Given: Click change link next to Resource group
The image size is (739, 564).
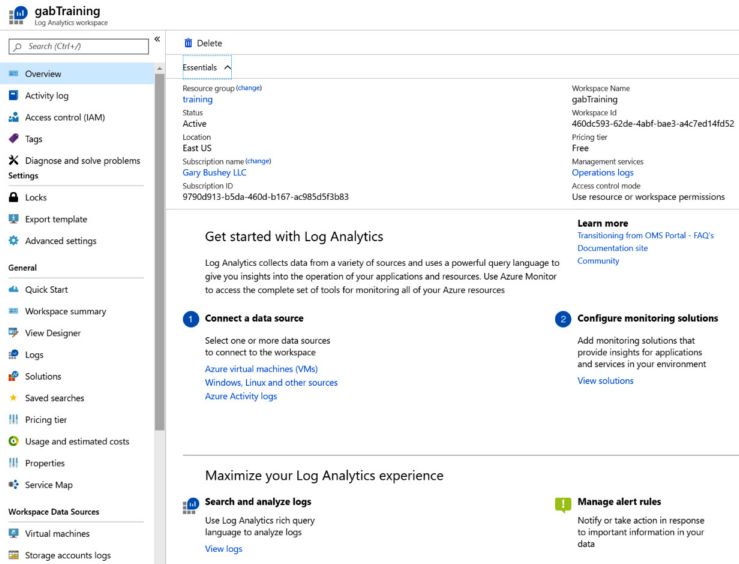Looking at the screenshot, I should (249, 88).
